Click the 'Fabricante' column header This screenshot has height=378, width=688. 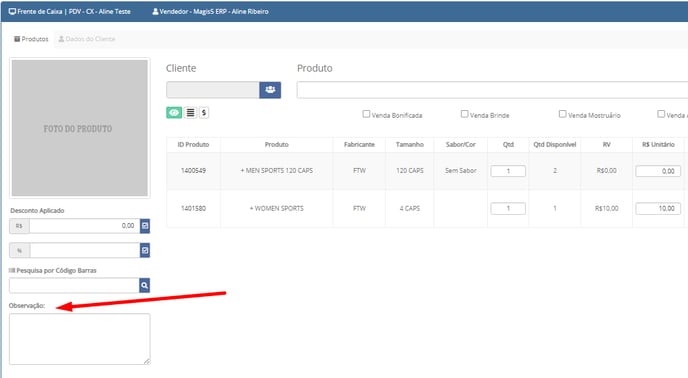359,144
